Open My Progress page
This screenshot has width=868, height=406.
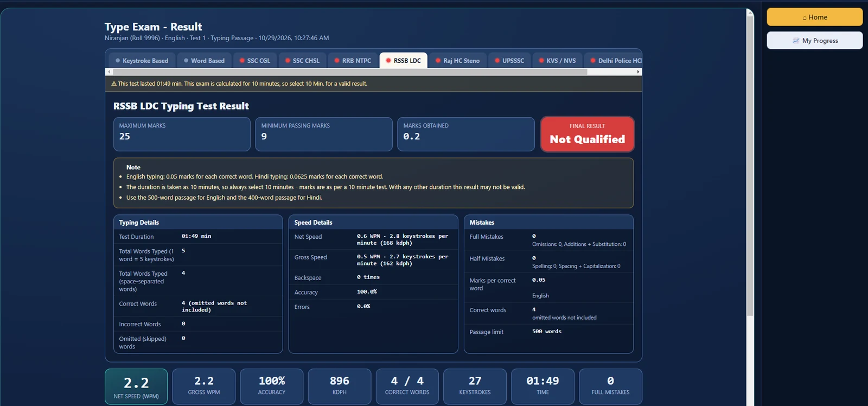click(814, 40)
